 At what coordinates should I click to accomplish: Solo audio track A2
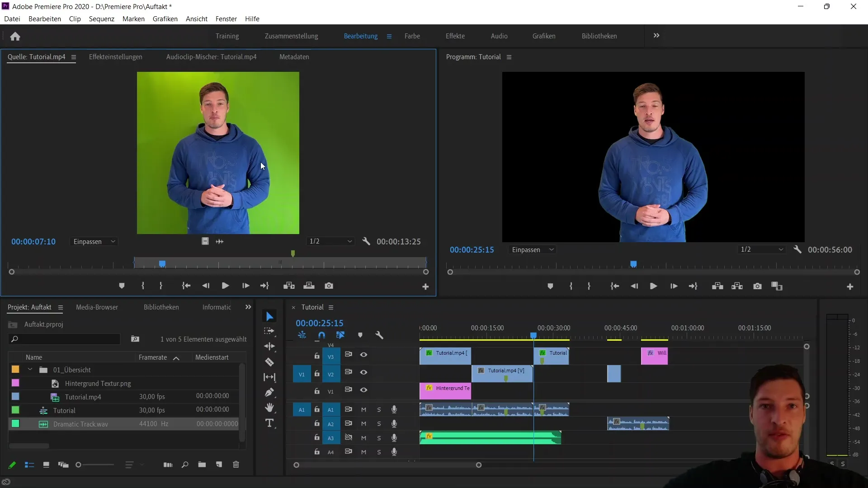(379, 424)
